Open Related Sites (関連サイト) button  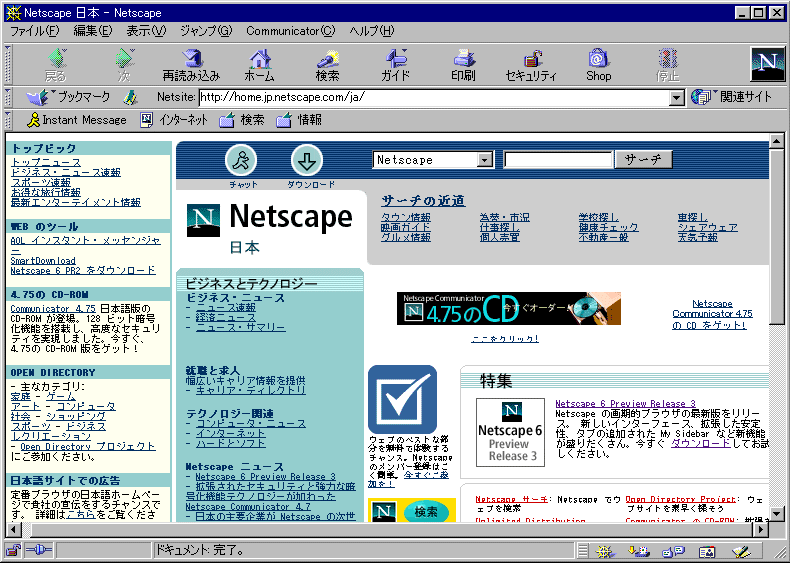[732, 97]
